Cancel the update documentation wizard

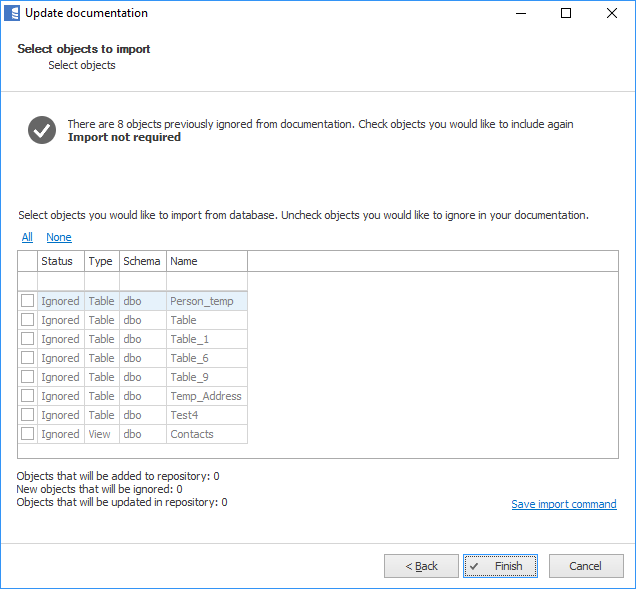(585, 566)
